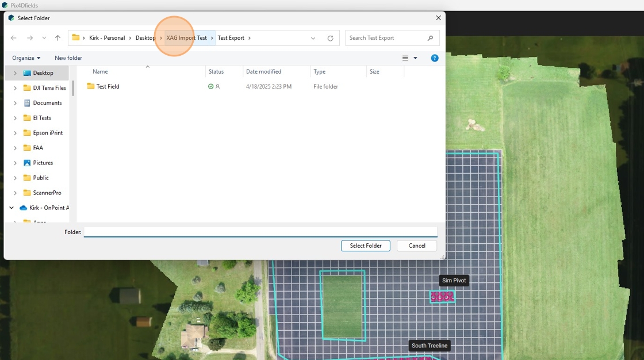Click the search magnifier icon
This screenshot has width=644, height=360.
(430, 38)
